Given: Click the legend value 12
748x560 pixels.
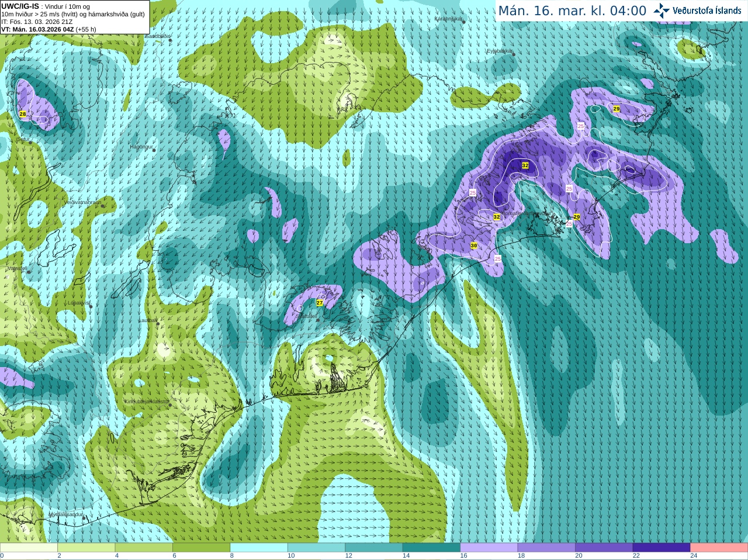Looking at the screenshot, I should pyautogui.click(x=348, y=556).
